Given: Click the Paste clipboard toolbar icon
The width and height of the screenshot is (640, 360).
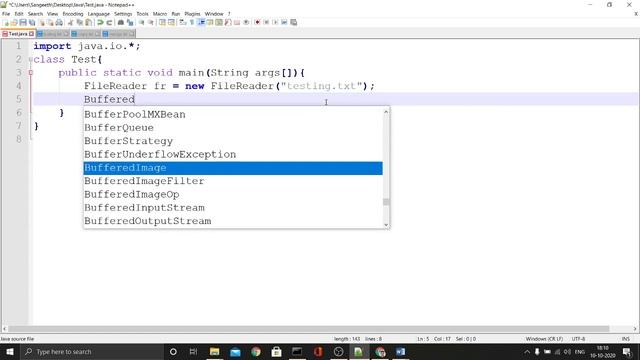Looking at the screenshot, I should [88, 22].
